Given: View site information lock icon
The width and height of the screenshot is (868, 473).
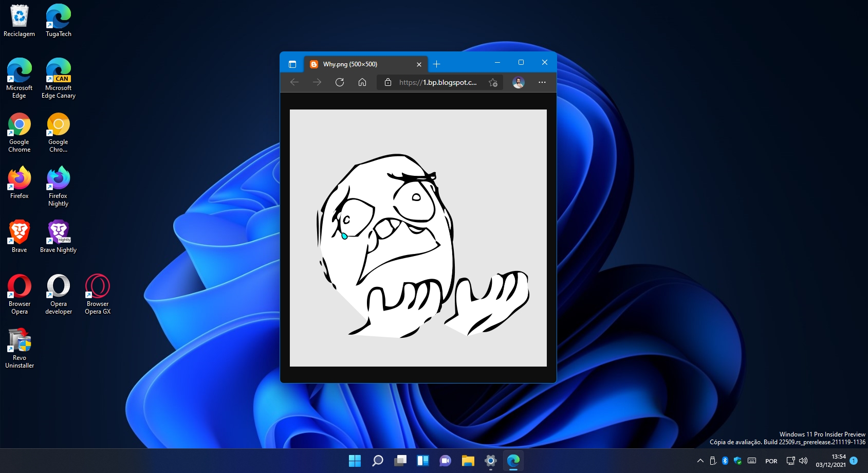Looking at the screenshot, I should (388, 82).
